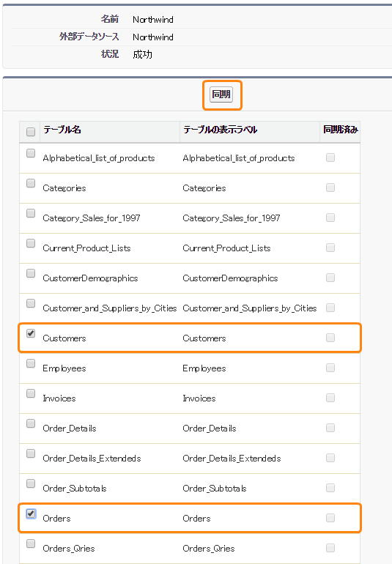Uncheck the Customers row checkbox
392x564 pixels.
(31, 333)
